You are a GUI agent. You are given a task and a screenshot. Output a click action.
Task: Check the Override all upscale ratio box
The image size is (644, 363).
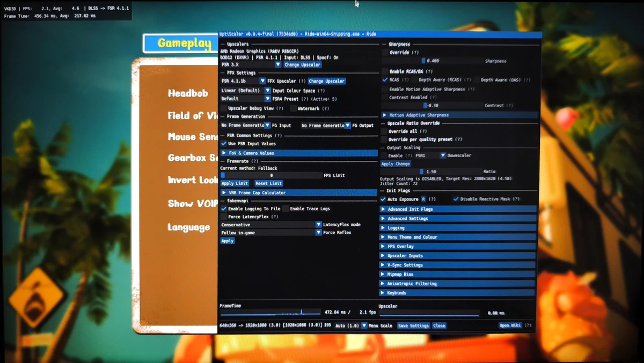pos(384,131)
